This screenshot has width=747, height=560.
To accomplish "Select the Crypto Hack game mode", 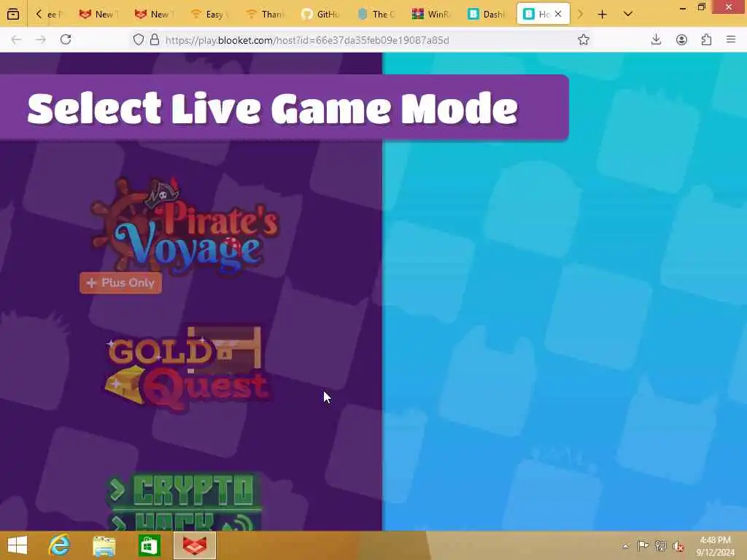I will (185, 502).
